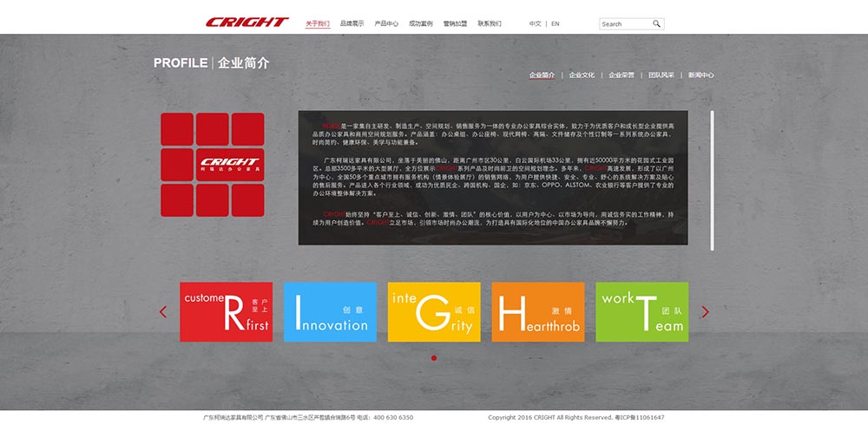This screenshot has height=424, width=868.
Task: Open the 关于我们 menu item
Action: pyautogui.click(x=318, y=24)
